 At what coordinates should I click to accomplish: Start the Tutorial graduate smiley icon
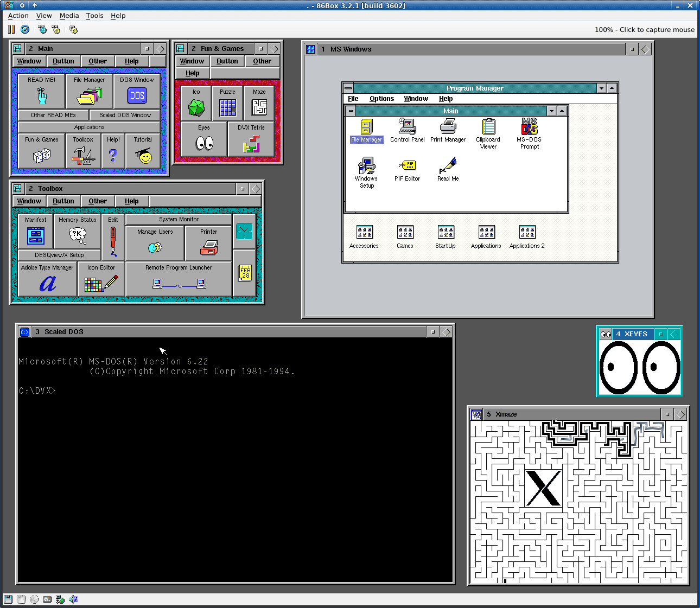coord(143,151)
